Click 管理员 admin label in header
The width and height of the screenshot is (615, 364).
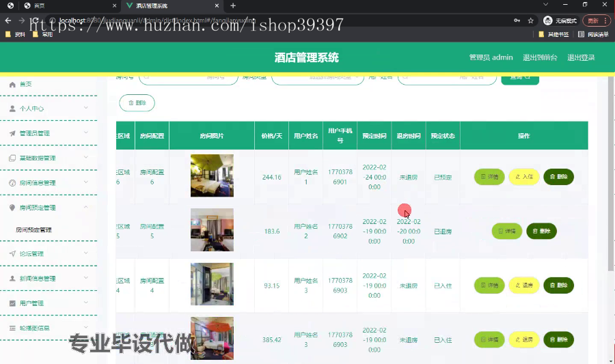491,57
